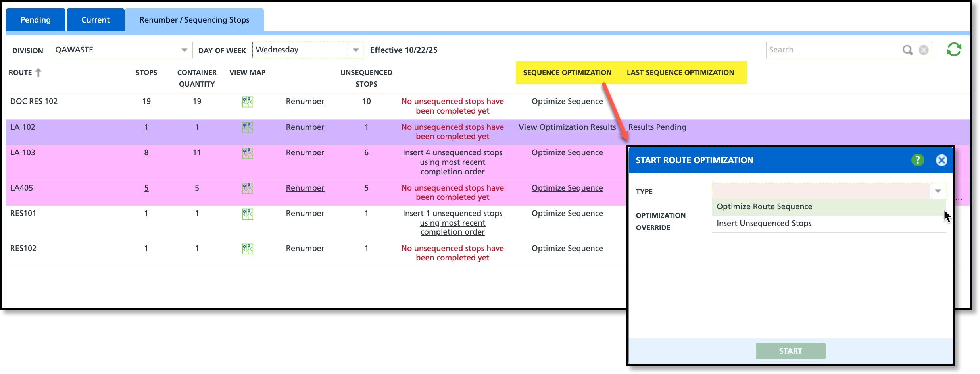Optimize Sequence for RES102
The width and height of the screenshot is (980, 374).
click(567, 248)
